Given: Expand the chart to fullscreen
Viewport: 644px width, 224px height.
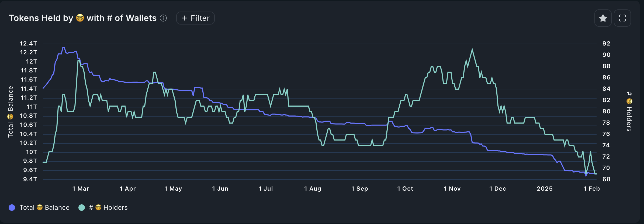Looking at the screenshot, I should click(x=622, y=18).
